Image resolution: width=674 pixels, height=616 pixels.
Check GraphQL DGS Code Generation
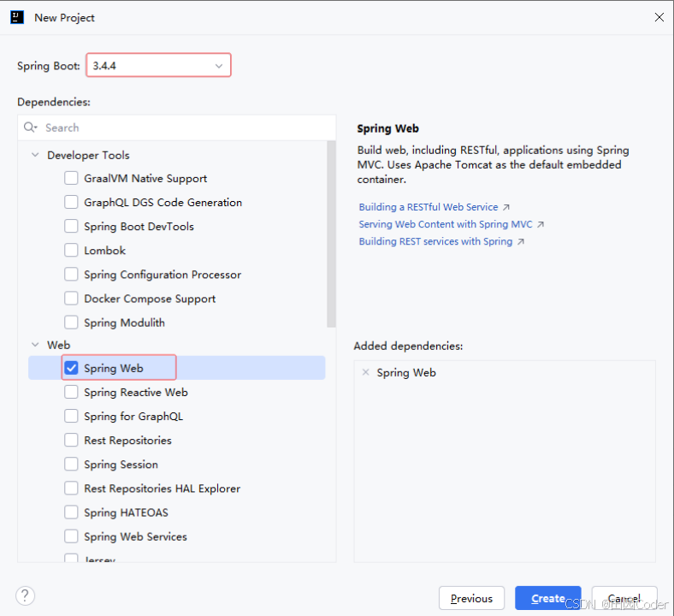pos(71,202)
